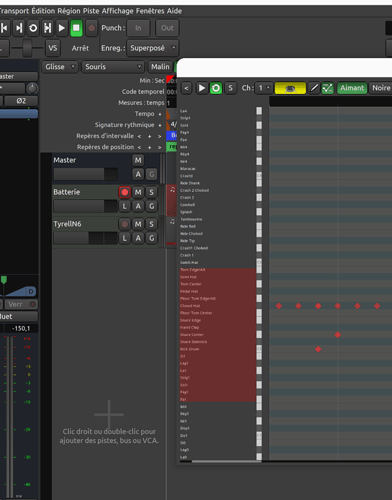Jump to session end in transport
Screen dimensions: 392x500
coord(19,28)
